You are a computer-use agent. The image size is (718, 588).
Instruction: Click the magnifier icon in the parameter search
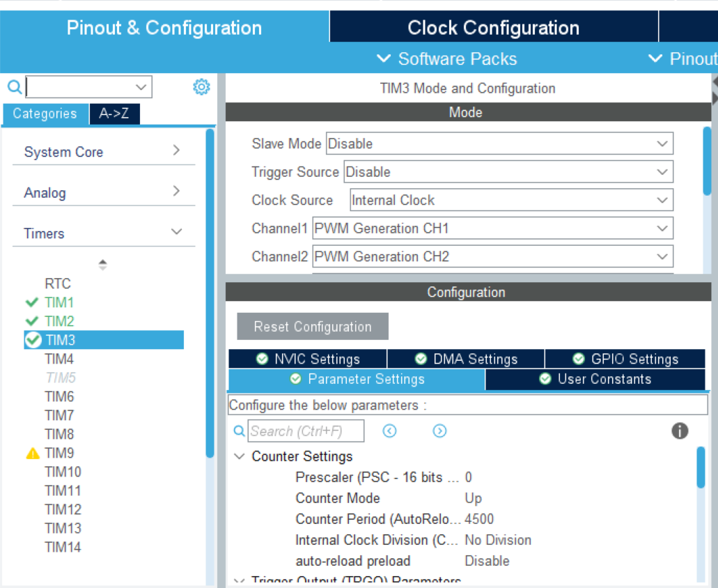click(239, 431)
